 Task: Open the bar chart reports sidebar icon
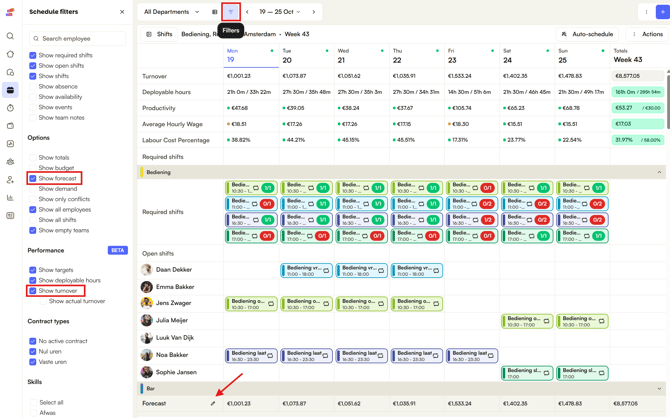point(10,198)
